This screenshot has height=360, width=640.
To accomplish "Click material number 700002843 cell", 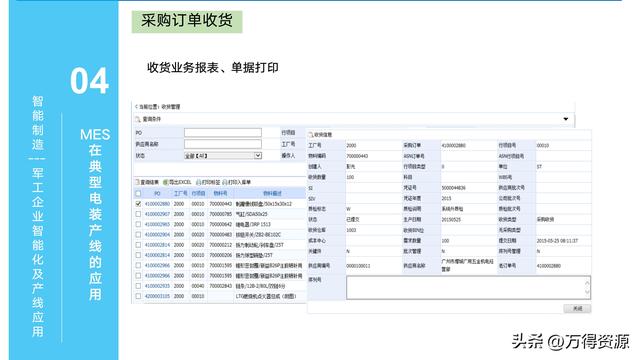I will (220, 286).
